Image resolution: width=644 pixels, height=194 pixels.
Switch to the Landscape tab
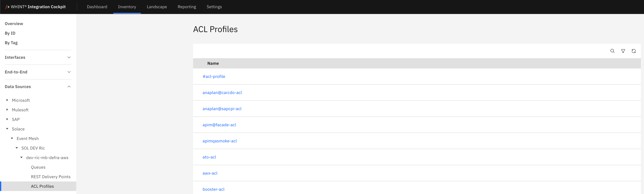tap(157, 7)
